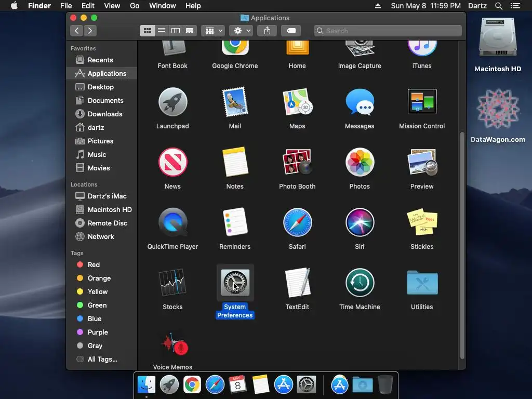Open the Reminders app icon

(x=235, y=222)
